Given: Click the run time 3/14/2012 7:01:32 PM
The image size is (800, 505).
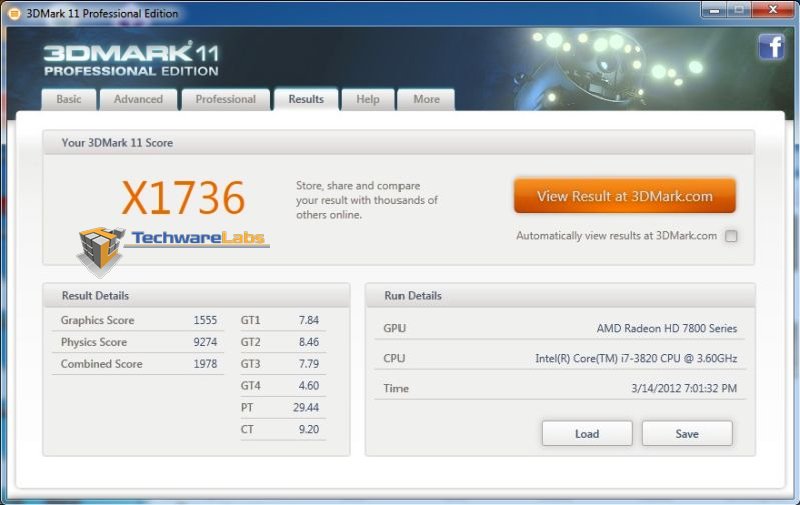Looking at the screenshot, I should tap(684, 388).
